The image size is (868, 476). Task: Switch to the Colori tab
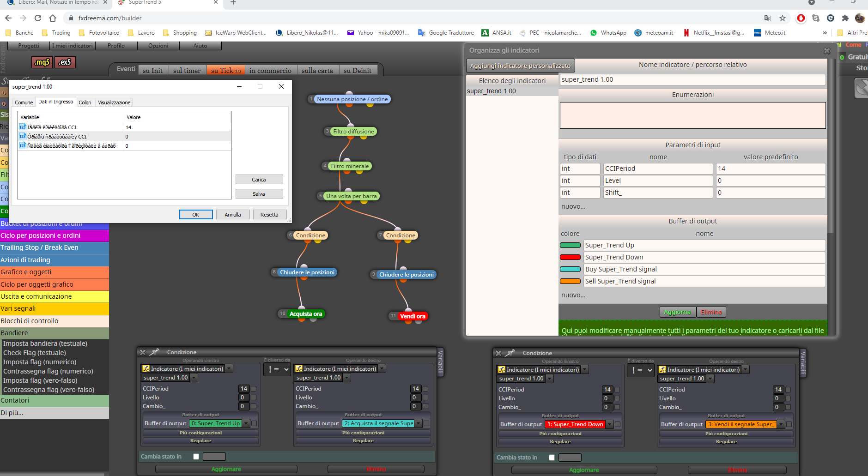coord(85,102)
